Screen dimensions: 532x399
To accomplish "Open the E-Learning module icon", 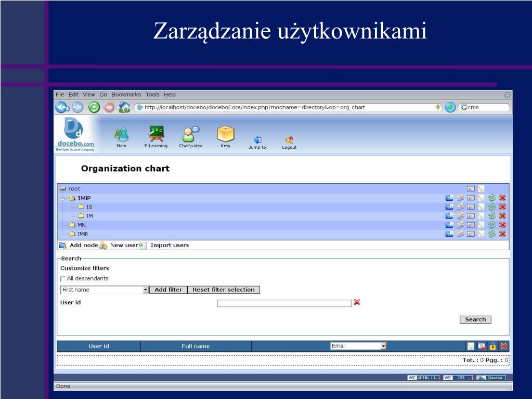I will (155, 135).
